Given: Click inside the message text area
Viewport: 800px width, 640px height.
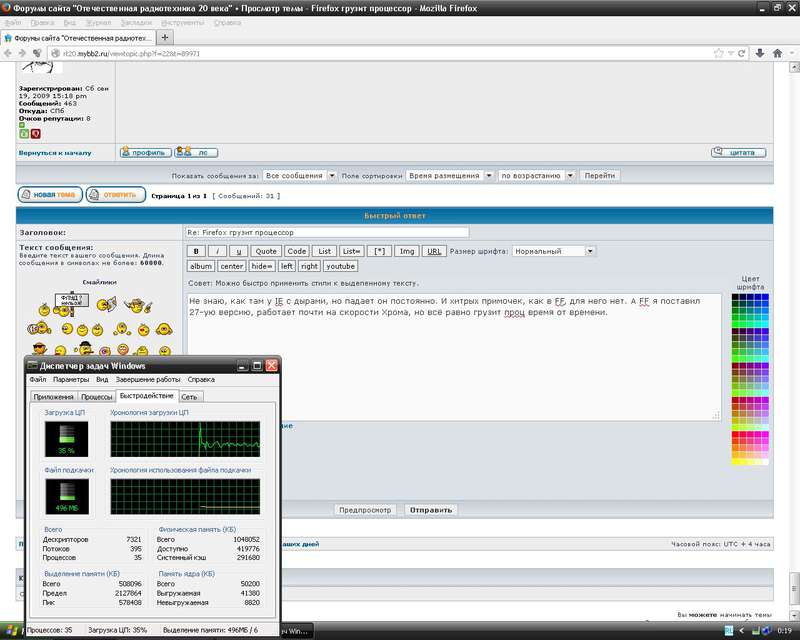Looking at the screenshot, I should [454, 357].
